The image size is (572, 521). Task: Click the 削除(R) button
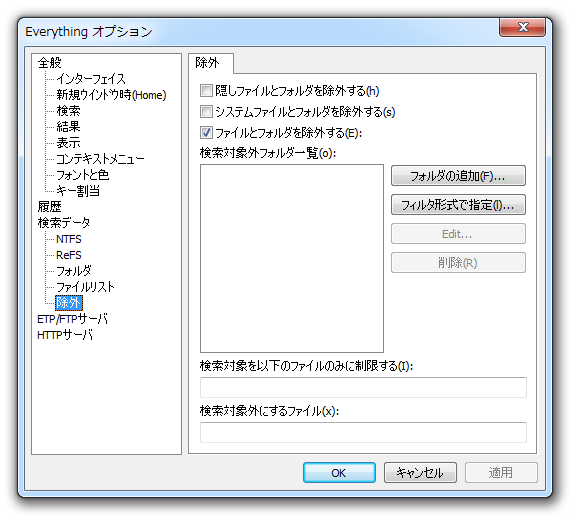click(458, 263)
